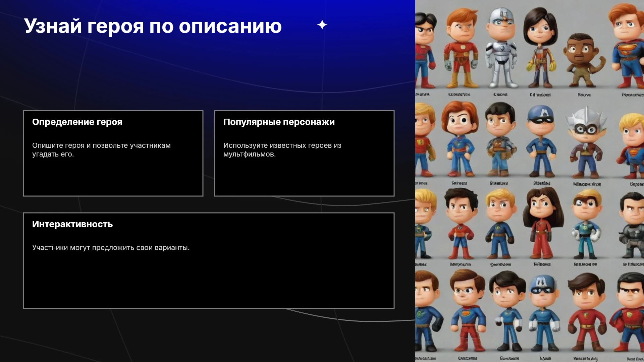Select the 'Интерактивность' card heading

click(x=72, y=224)
